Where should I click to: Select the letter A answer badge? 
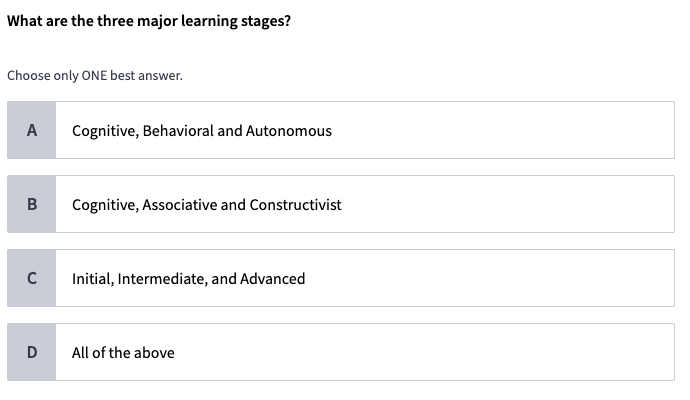[x=32, y=130]
